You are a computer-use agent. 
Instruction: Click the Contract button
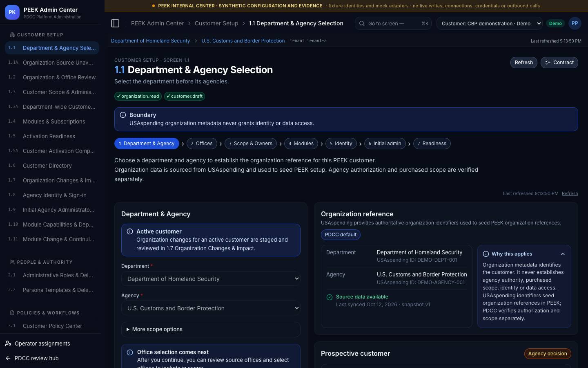pos(559,63)
